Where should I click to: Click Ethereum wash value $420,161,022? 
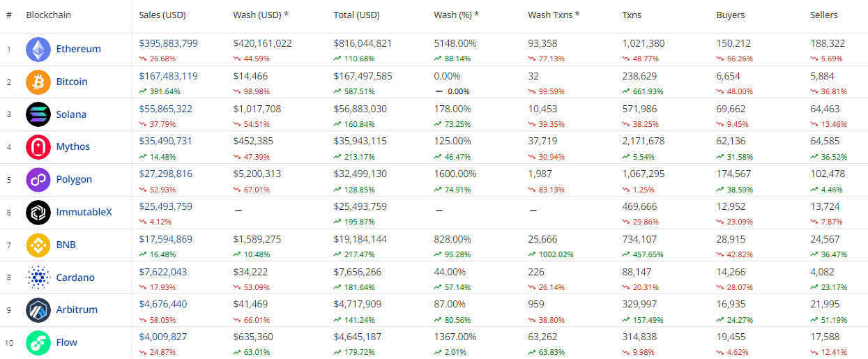tap(263, 43)
